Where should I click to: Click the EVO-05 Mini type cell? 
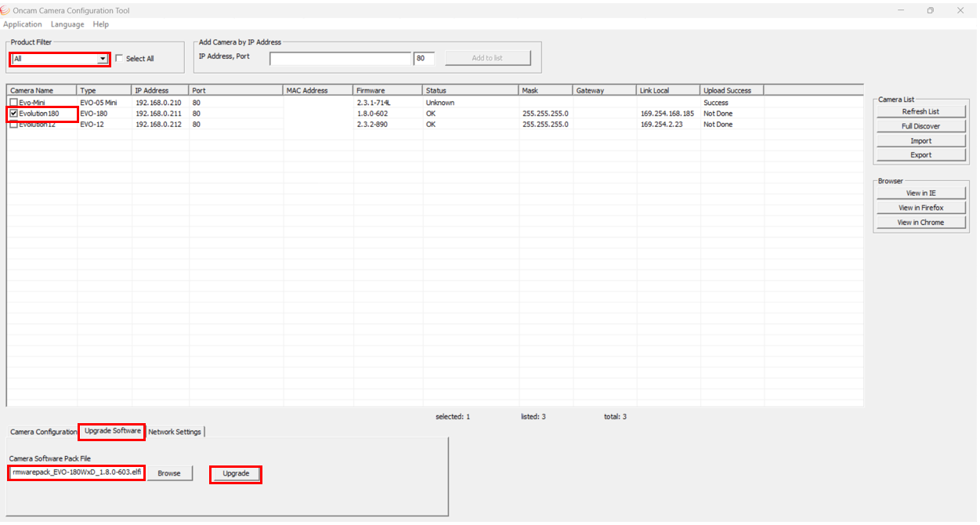click(99, 103)
